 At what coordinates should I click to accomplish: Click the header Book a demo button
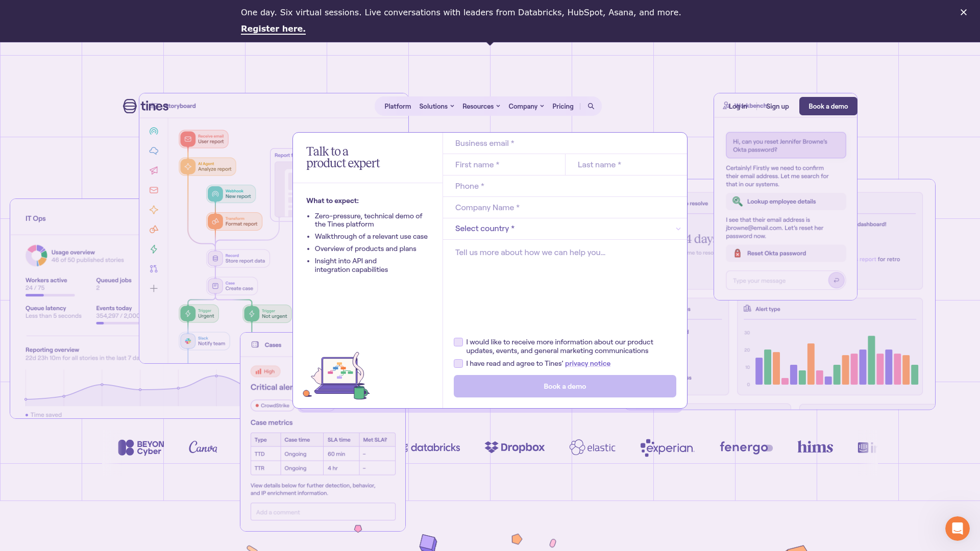828,106
